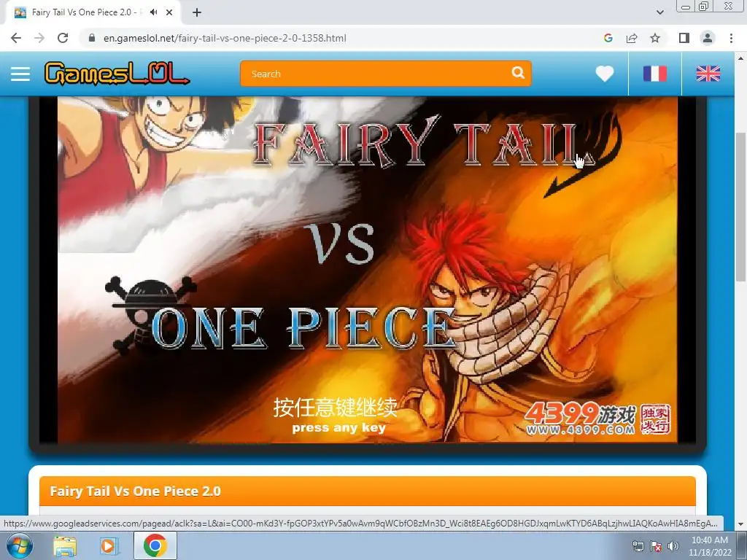Image resolution: width=747 pixels, height=560 pixels.
Task: Reload the page with refresh icon
Action: click(x=63, y=38)
